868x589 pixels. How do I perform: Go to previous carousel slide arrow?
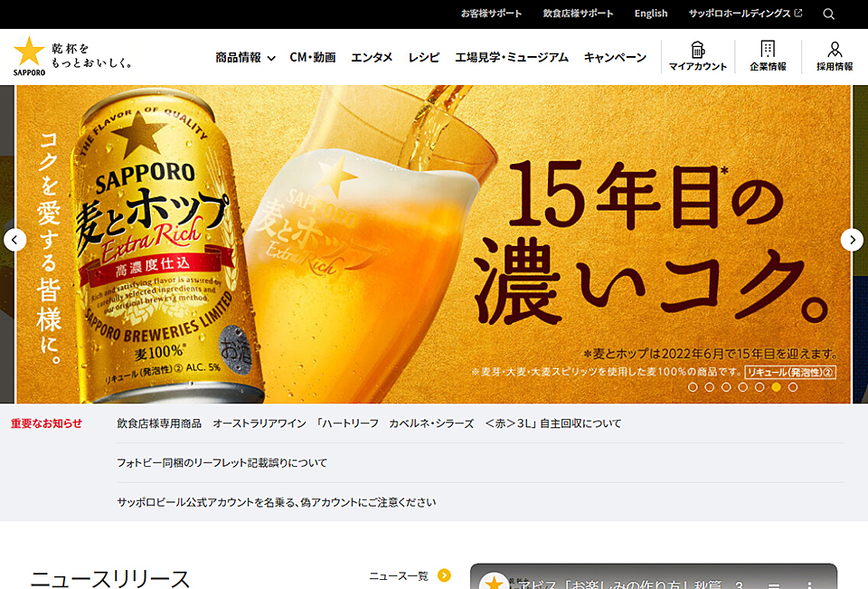point(15,240)
